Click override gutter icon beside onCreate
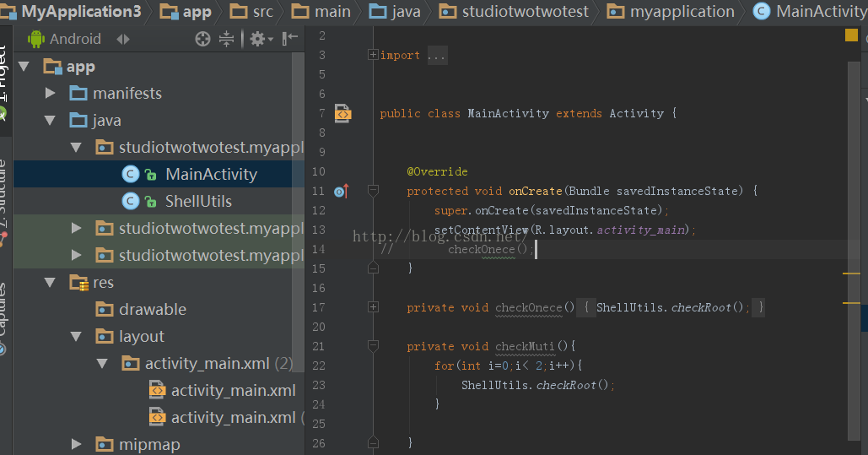868x455 pixels. [x=341, y=192]
